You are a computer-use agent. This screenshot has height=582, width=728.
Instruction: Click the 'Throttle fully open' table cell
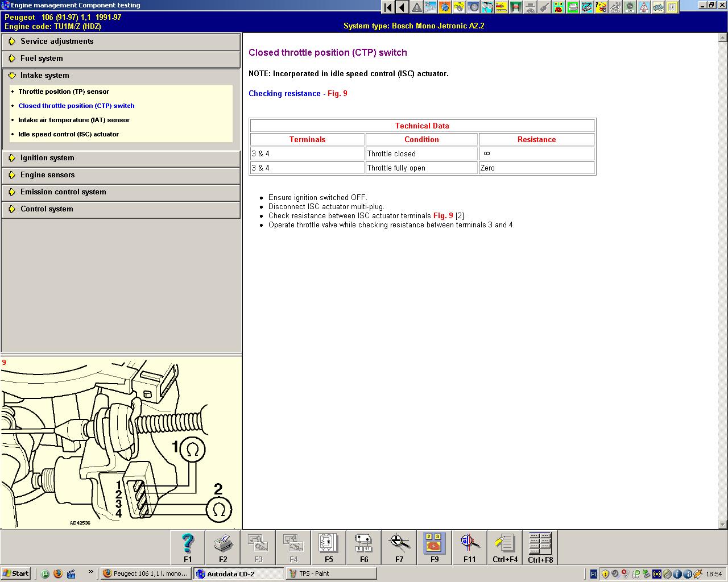click(421, 168)
